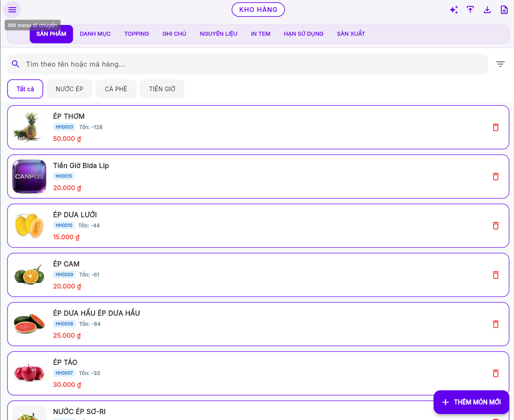The width and height of the screenshot is (514, 420).
Task: Click the HH0010 product code badge
Action: [64, 225]
